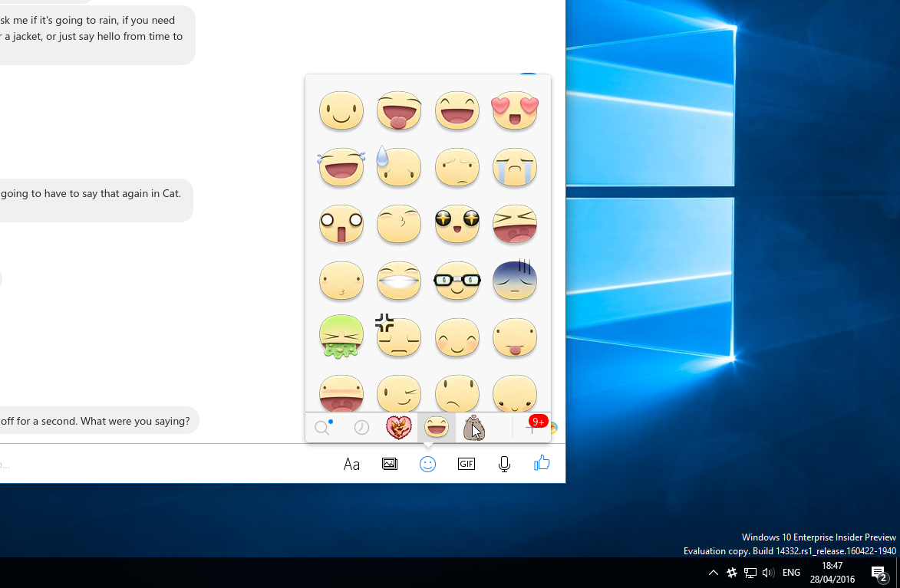Screen dimensions: 900x588
Task: Select the blushing smile sticker
Action: click(457, 337)
